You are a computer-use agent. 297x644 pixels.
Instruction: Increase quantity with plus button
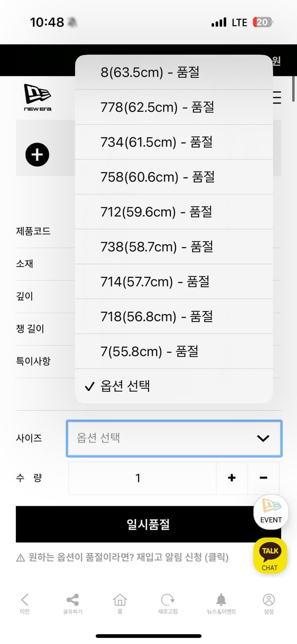pyautogui.click(x=232, y=478)
